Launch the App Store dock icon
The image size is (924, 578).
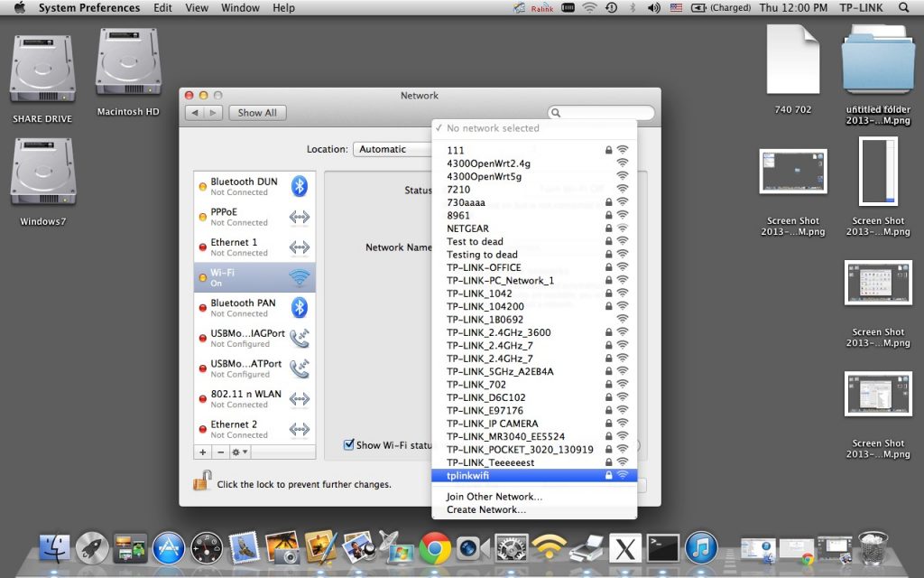pyautogui.click(x=169, y=548)
